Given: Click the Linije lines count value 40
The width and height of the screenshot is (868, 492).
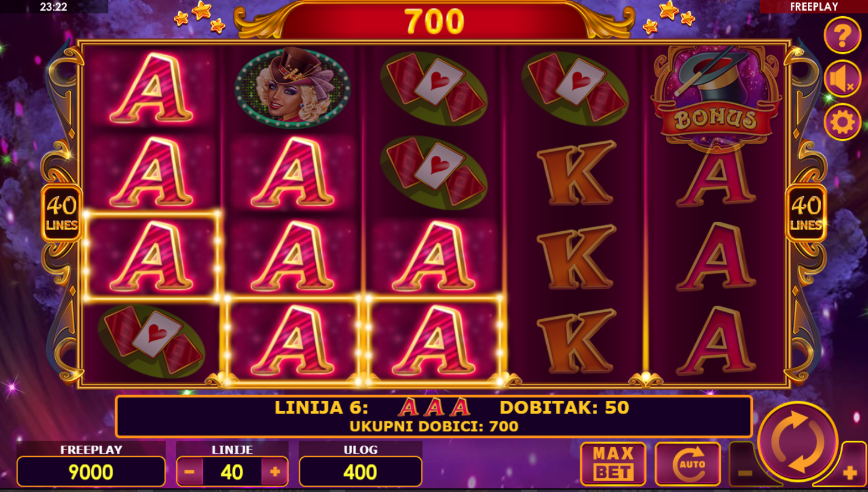Looking at the screenshot, I should click(x=232, y=472).
